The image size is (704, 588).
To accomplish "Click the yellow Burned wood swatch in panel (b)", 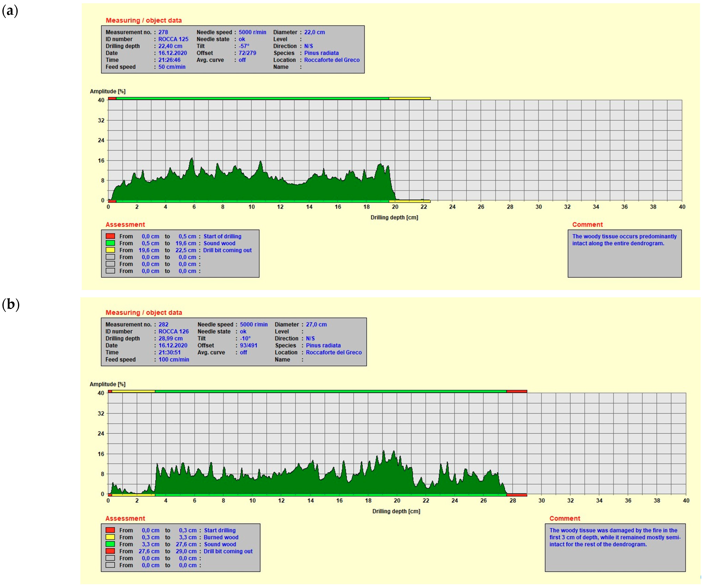I will pos(110,537).
